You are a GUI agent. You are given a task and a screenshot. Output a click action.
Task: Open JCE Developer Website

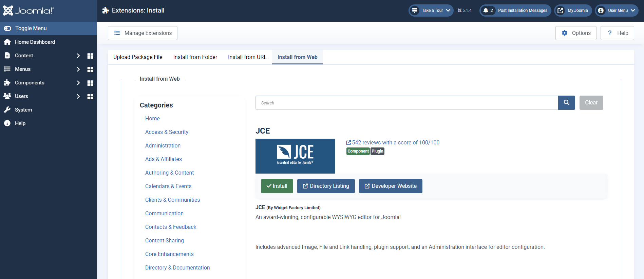[391, 186]
